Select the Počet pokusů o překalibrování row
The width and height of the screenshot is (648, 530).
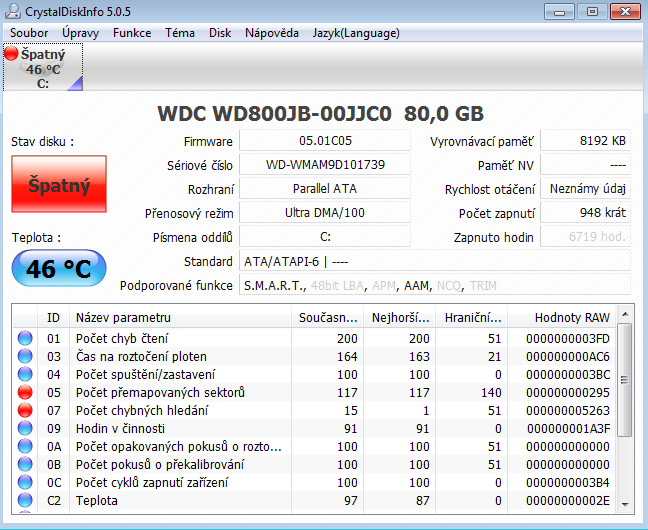[314, 464]
